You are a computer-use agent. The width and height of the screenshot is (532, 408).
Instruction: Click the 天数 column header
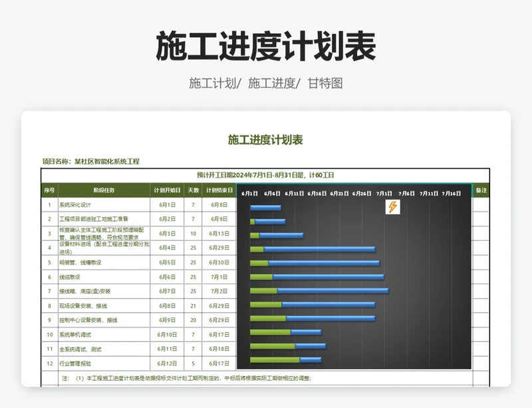[193, 190]
